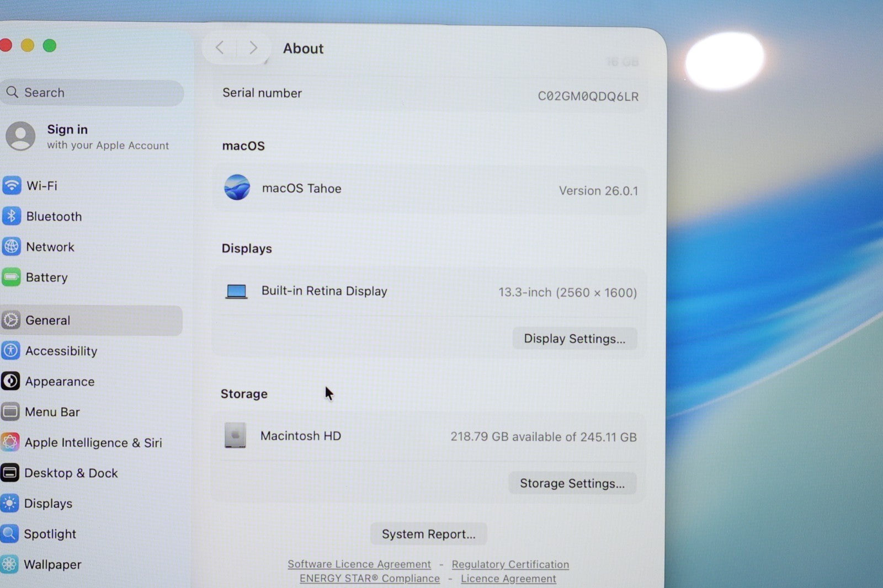Select Menu Bar in the sidebar
This screenshot has height=588, width=883.
[52, 412]
